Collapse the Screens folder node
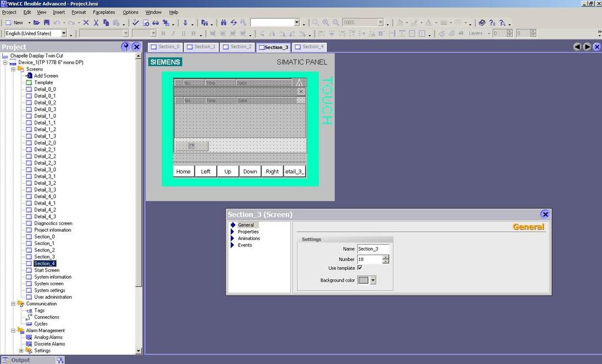602x364 pixels. coord(13,69)
